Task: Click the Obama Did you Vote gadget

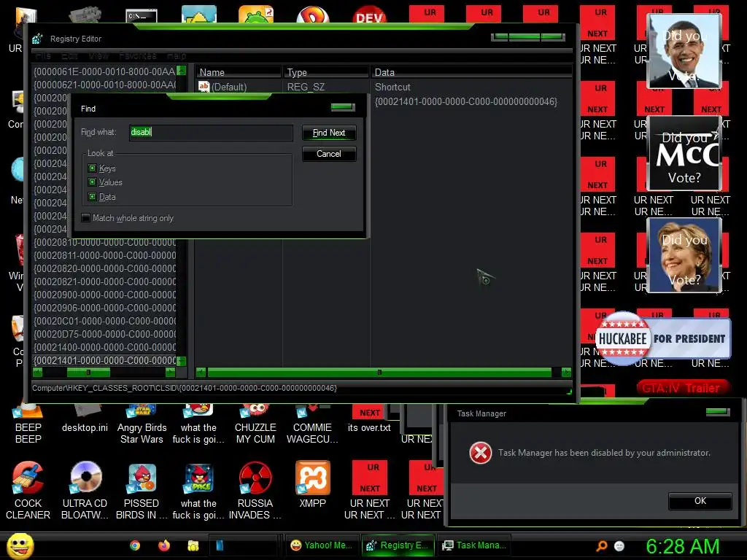Action: point(684,51)
